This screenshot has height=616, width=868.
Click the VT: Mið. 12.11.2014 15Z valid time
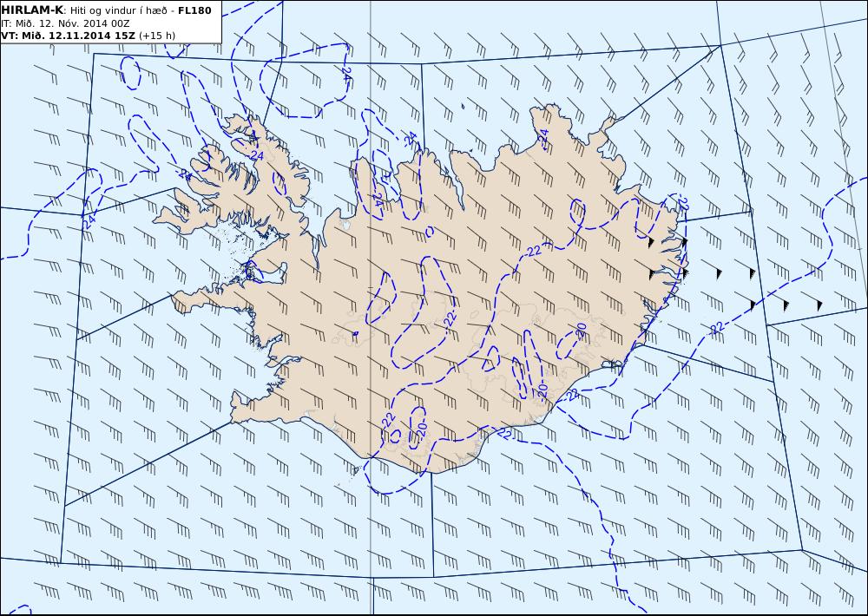(x=68, y=36)
